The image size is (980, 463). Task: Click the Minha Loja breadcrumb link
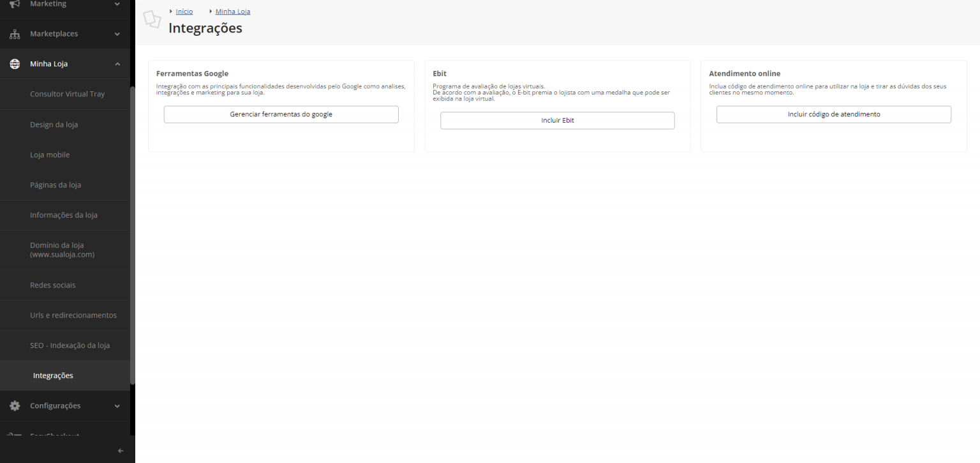pos(232,11)
